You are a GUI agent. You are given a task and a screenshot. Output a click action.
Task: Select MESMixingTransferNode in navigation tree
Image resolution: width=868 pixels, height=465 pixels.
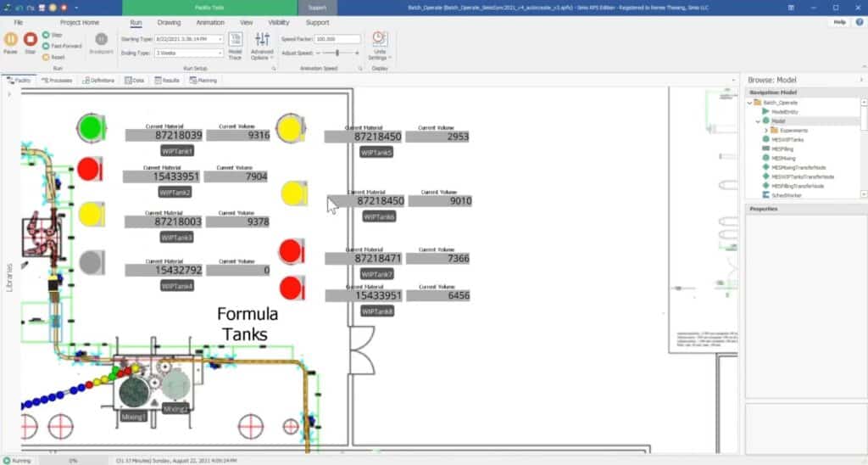click(798, 167)
